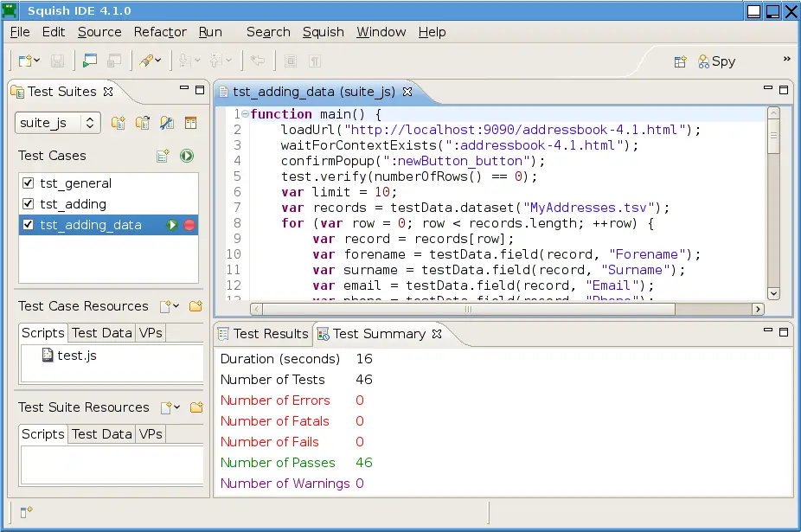The image size is (801, 532).
Task: Click the last edit location icon
Action: (x=258, y=61)
